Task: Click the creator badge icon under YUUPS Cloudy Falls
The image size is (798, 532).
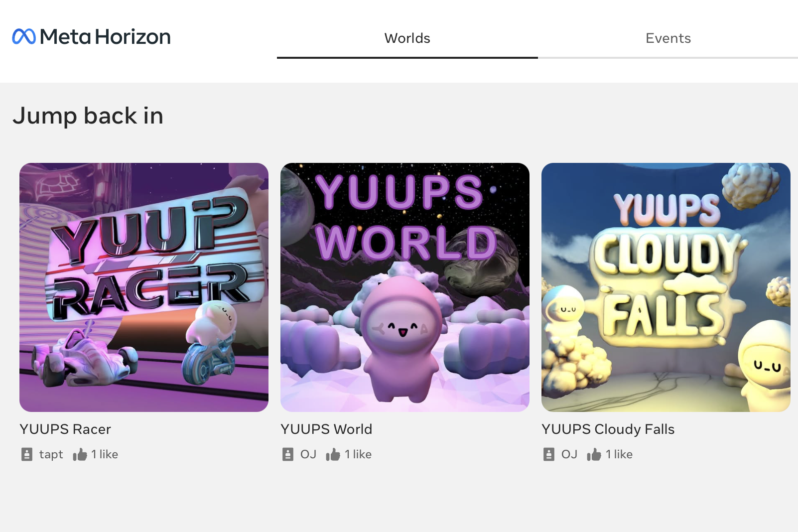Action: coord(549,454)
